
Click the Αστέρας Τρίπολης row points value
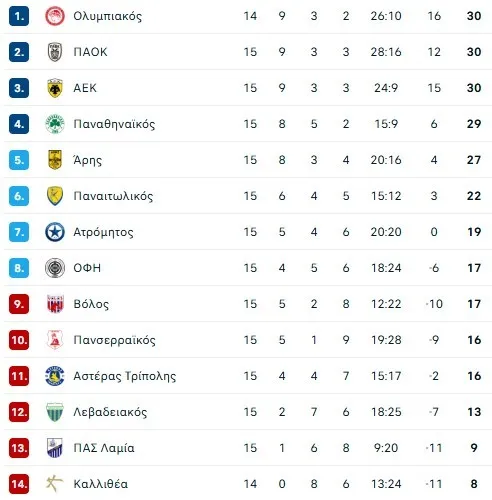(474, 376)
